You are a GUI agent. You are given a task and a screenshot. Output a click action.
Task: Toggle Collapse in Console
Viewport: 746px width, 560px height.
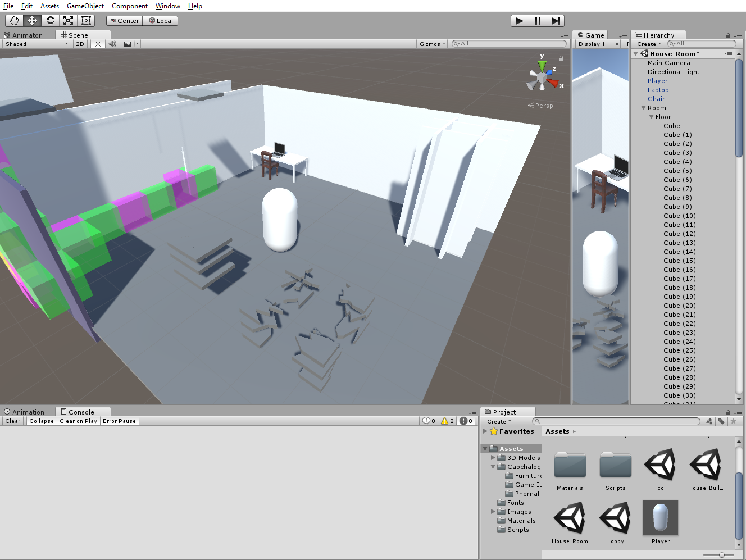42,421
